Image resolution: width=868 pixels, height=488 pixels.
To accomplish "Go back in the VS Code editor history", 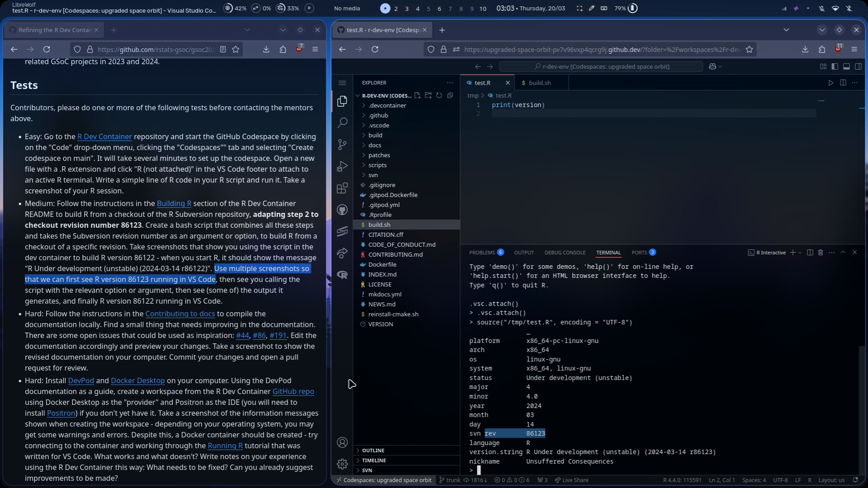I will click(478, 66).
